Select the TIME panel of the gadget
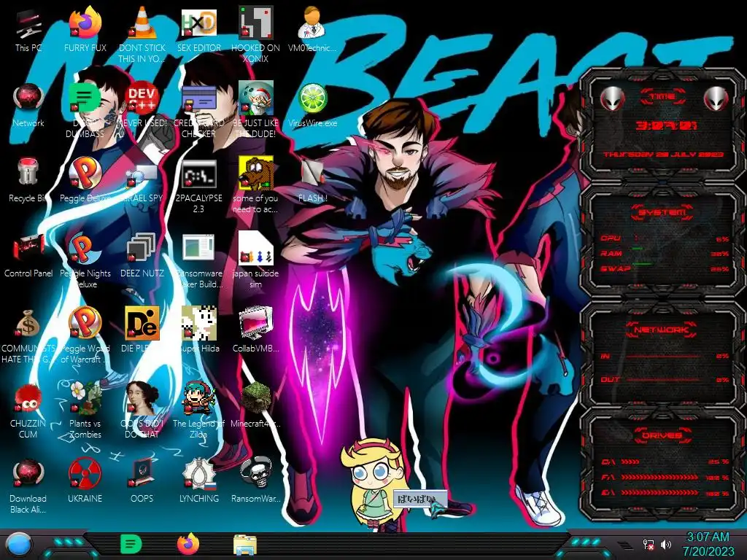747x560 pixels. click(662, 125)
